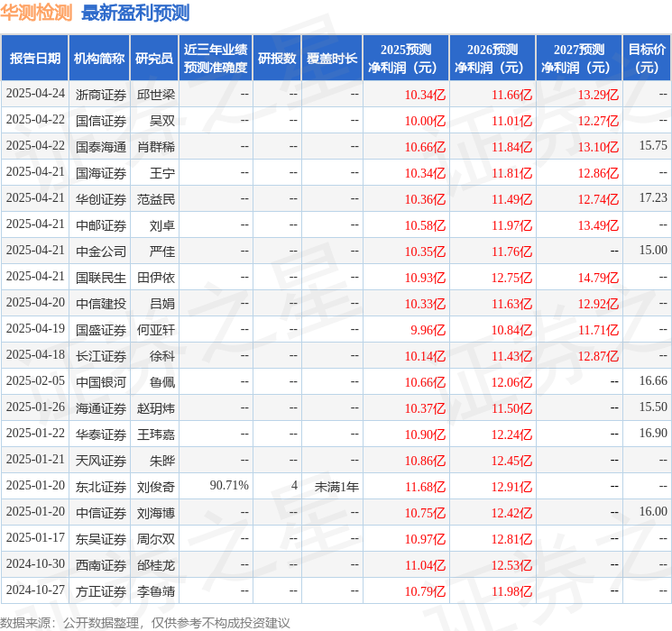Click target price 15.50
Image resolution: width=672 pixels, height=631 pixels.
[x=653, y=407]
